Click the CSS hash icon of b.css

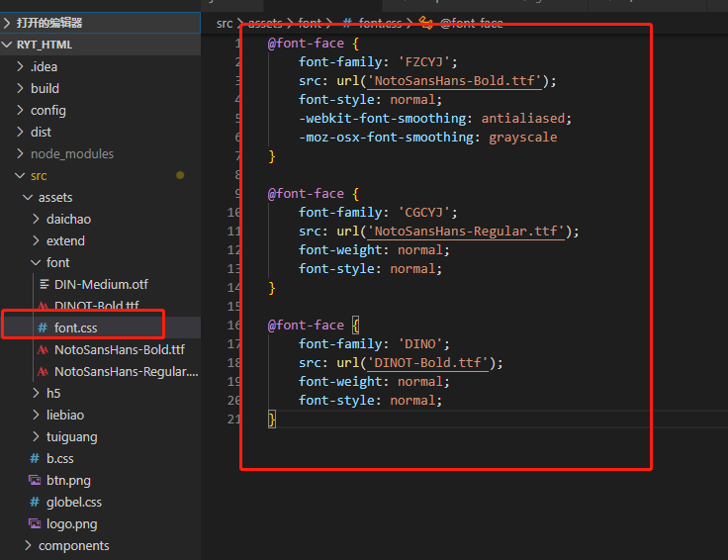35,458
